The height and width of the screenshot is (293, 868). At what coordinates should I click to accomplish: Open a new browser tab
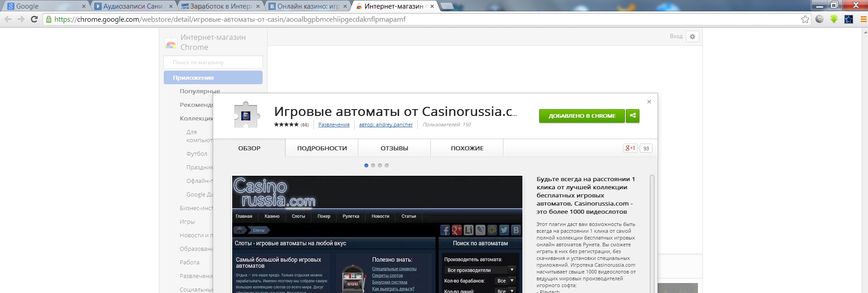(447, 6)
